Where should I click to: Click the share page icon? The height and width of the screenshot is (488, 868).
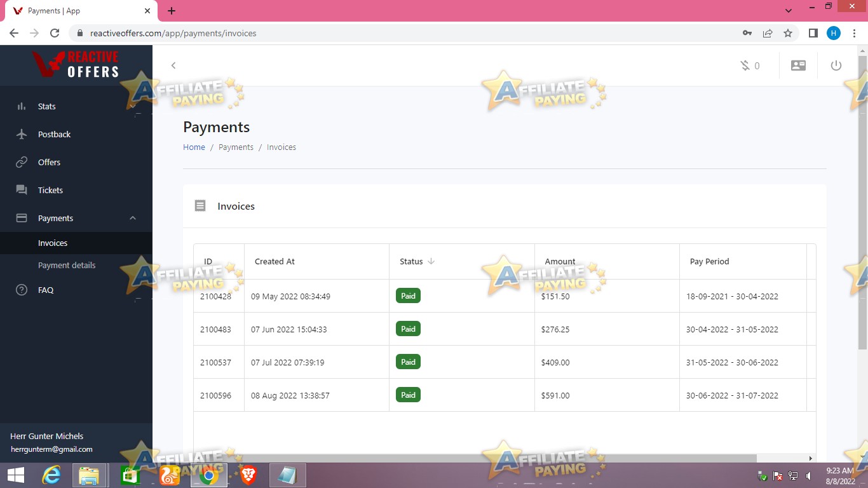[768, 33]
